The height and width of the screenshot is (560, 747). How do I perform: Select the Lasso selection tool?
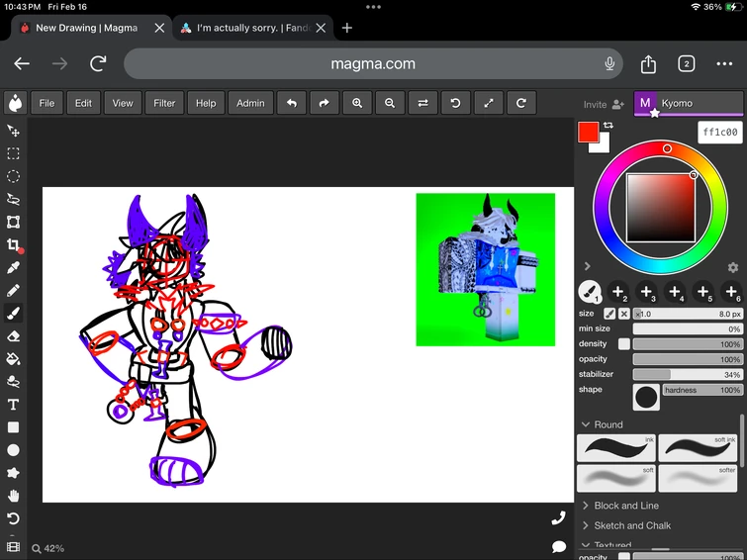[13, 200]
